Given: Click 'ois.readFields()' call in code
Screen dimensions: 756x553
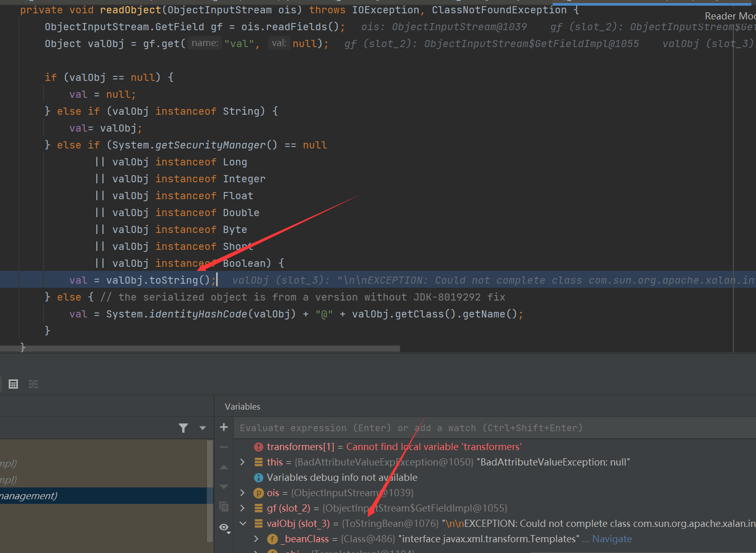Looking at the screenshot, I should click(x=290, y=27).
